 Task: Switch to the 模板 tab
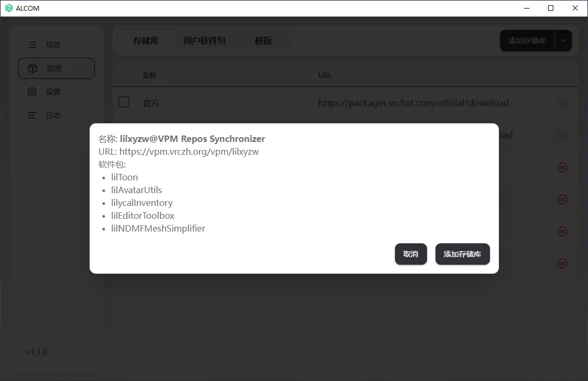pyautogui.click(x=263, y=41)
